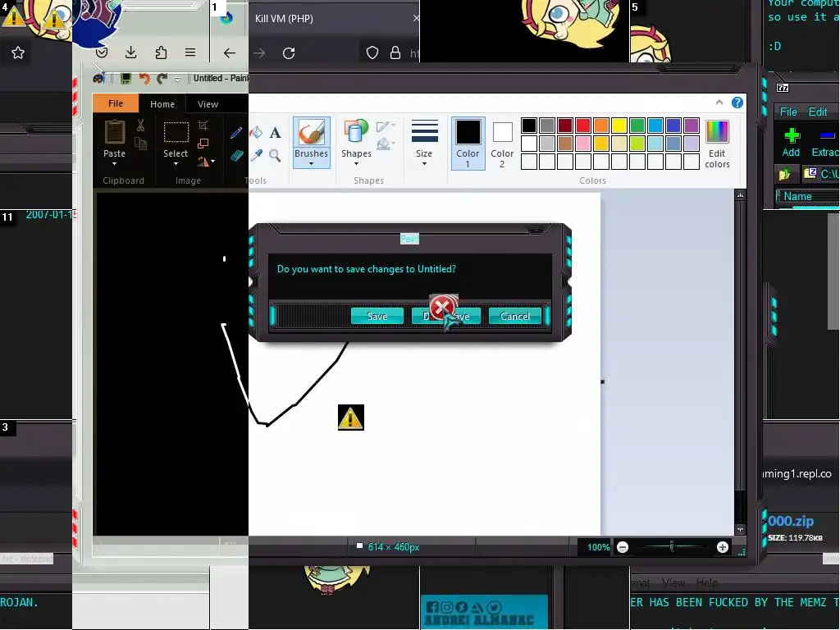
Task: Activate the Color 2 background selector
Action: 502,143
